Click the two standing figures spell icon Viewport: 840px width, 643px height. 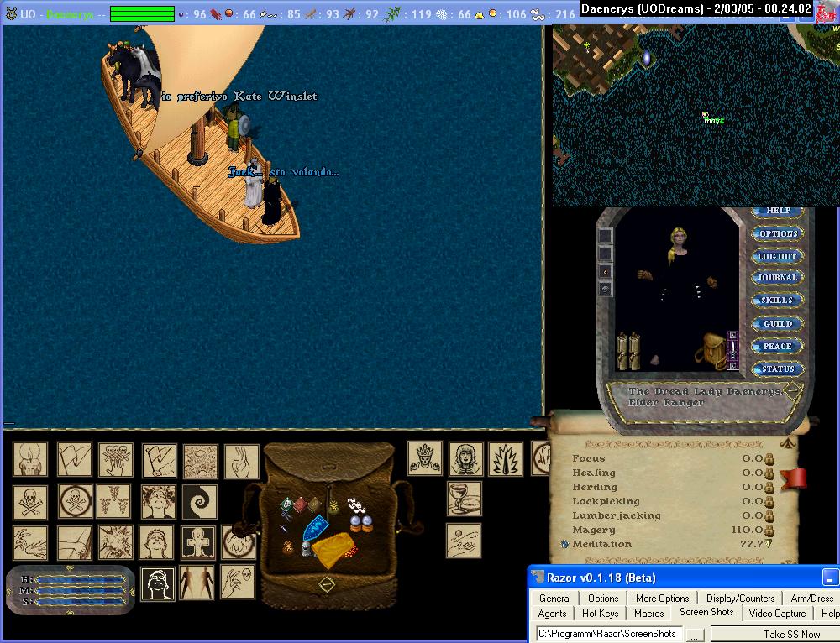tap(197, 582)
